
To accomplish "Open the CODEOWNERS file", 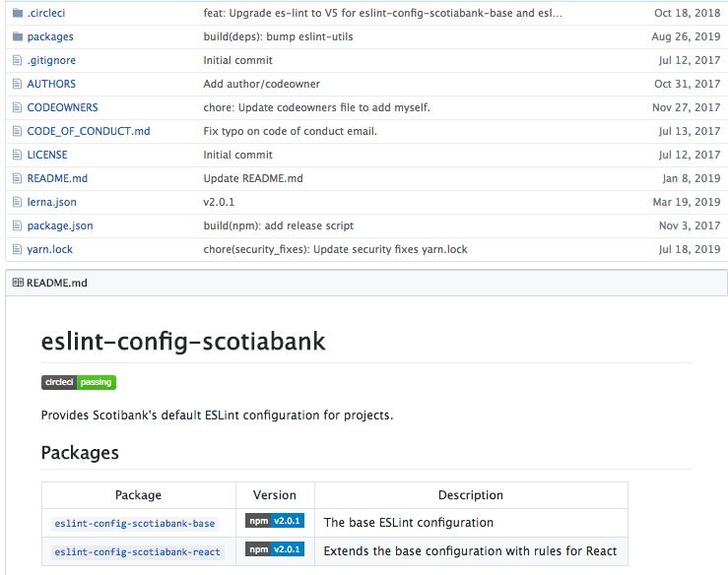I will click(62, 107).
